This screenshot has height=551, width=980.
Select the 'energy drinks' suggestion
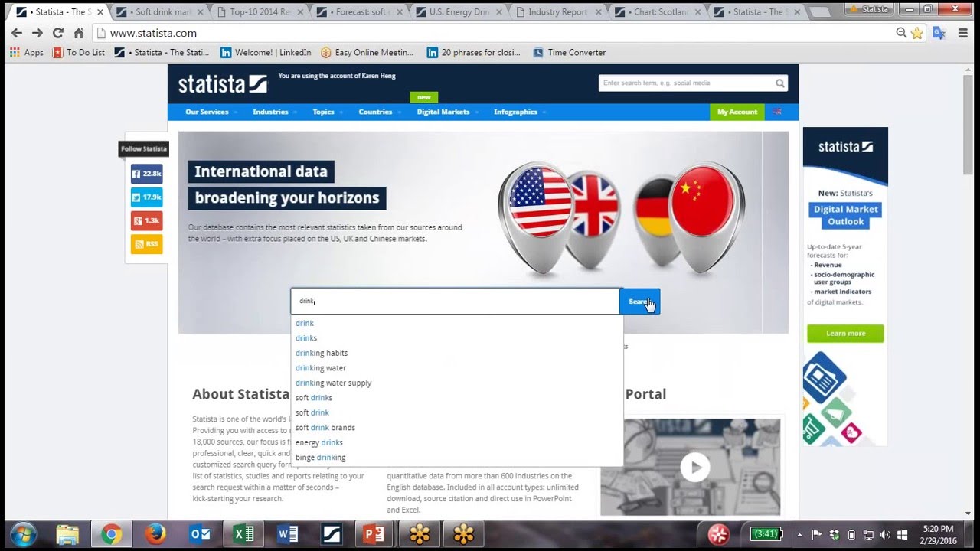[x=457, y=442]
